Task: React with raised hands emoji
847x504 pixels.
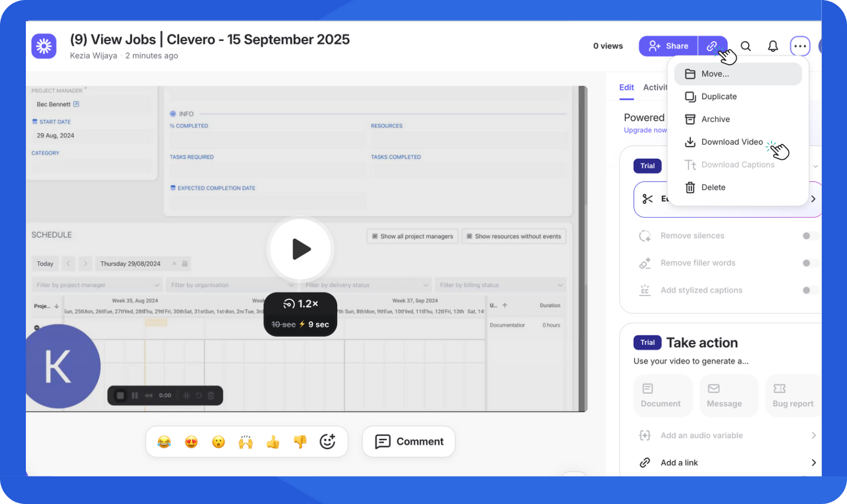Action: point(246,442)
